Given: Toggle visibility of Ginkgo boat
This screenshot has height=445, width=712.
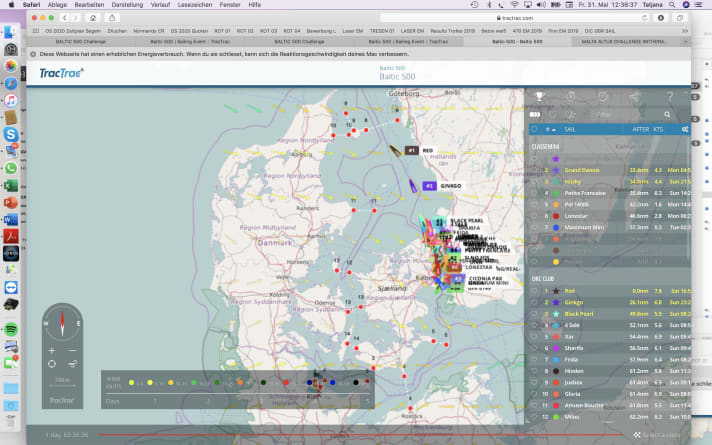Looking at the screenshot, I should (x=534, y=302).
